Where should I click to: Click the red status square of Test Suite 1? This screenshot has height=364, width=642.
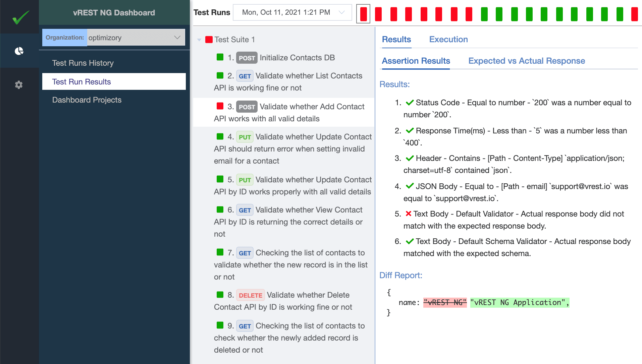tap(209, 40)
